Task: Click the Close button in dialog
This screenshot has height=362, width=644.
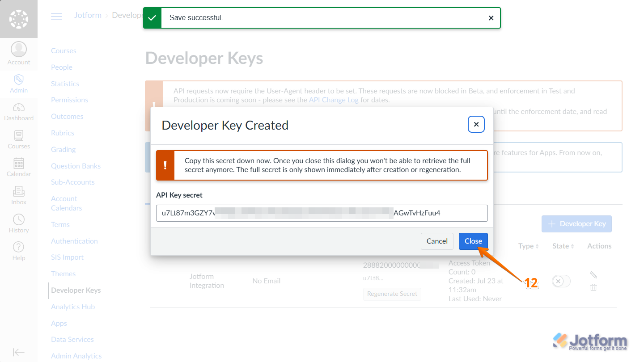Action: pyautogui.click(x=473, y=241)
